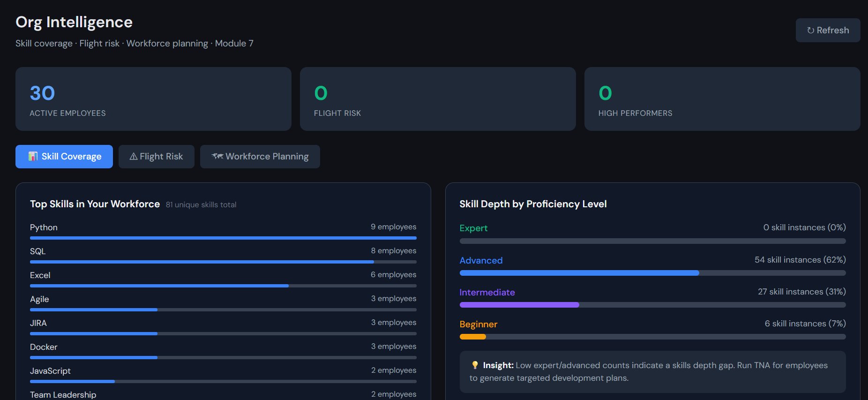Click the '9 employees' count
The width and height of the screenshot is (868, 400).
point(394,227)
